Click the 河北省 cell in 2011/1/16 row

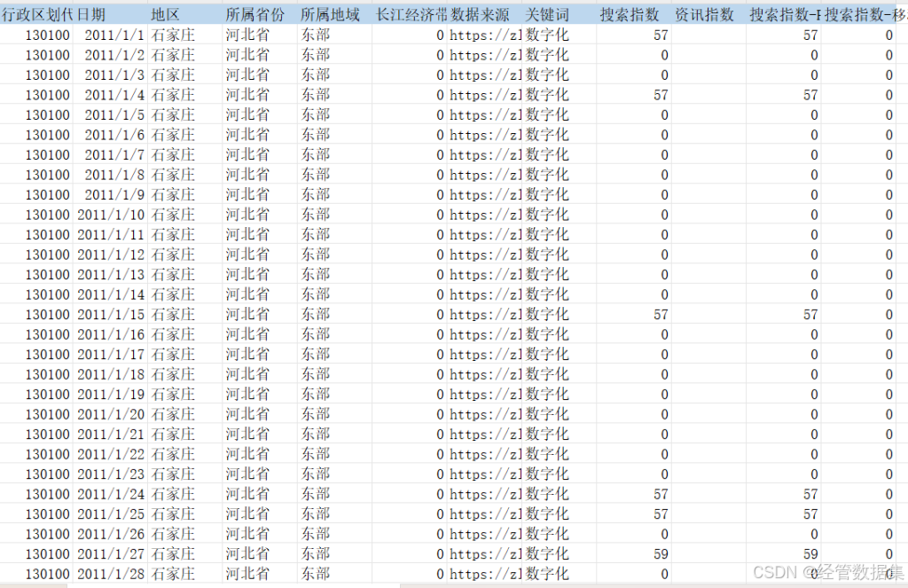pyautogui.click(x=260, y=335)
